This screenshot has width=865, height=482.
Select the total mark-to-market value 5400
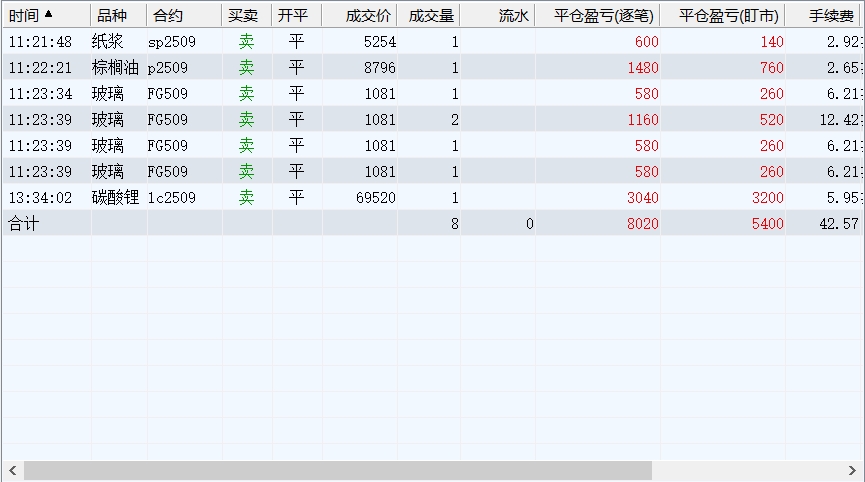(768, 223)
